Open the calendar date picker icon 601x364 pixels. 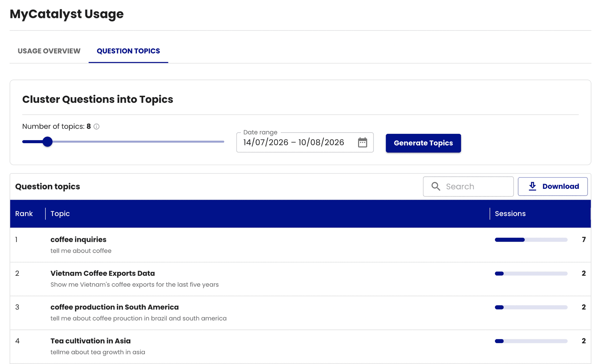[362, 143]
